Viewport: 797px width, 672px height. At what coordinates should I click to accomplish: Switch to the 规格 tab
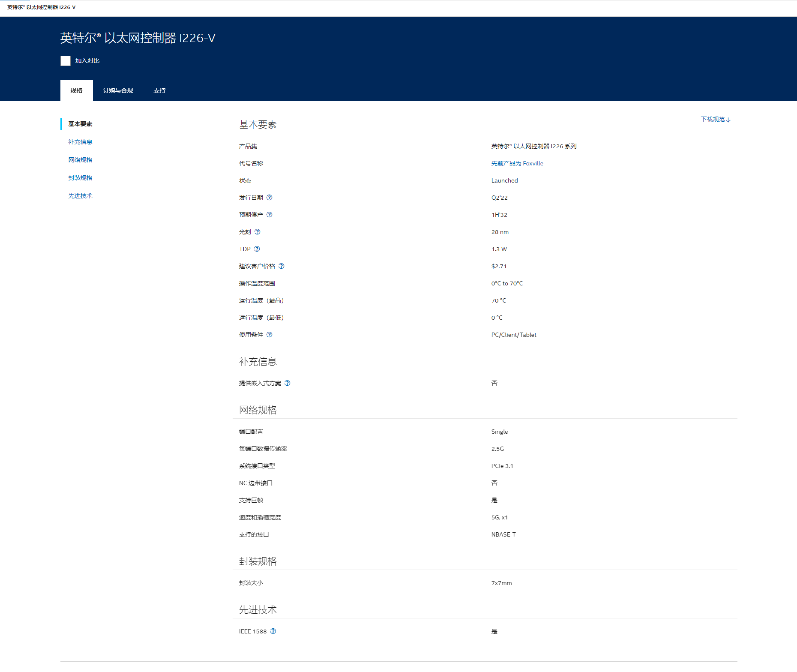76,90
